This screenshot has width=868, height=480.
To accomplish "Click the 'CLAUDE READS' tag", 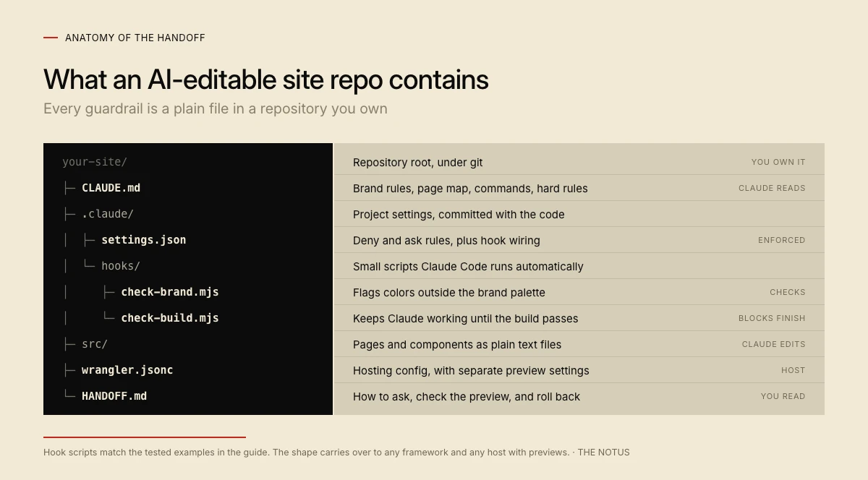I will point(772,188).
